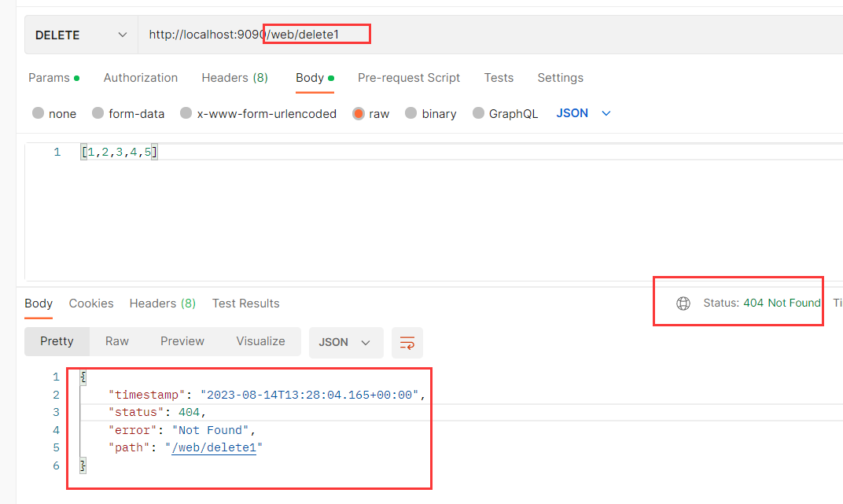The width and height of the screenshot is (843, 504).
Task: Open the Authorization tab
Action: (x=140, y=78)
